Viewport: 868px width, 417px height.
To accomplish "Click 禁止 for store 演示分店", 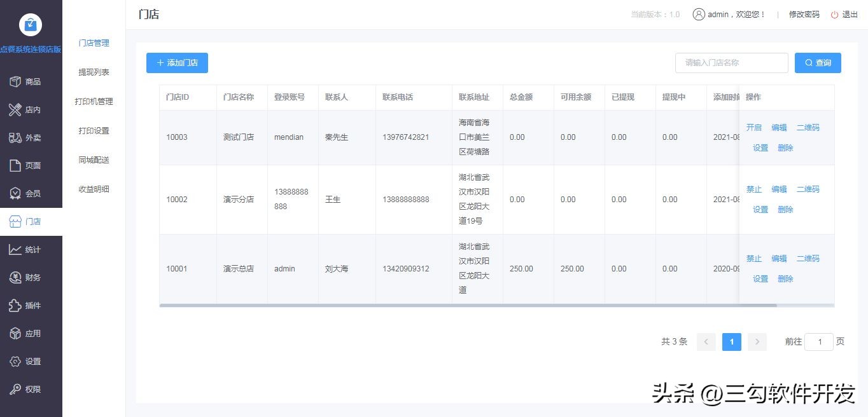I will tap(754, 189).
